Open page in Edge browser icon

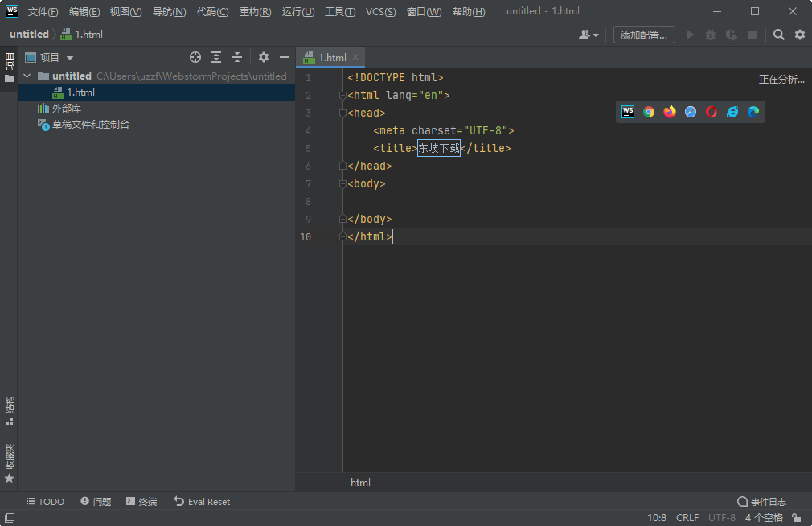(x=753, y=112)
